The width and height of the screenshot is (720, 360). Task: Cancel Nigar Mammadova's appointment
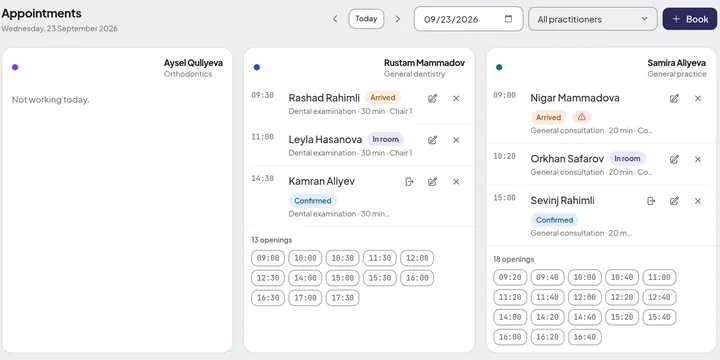click(x=698, y=98)
